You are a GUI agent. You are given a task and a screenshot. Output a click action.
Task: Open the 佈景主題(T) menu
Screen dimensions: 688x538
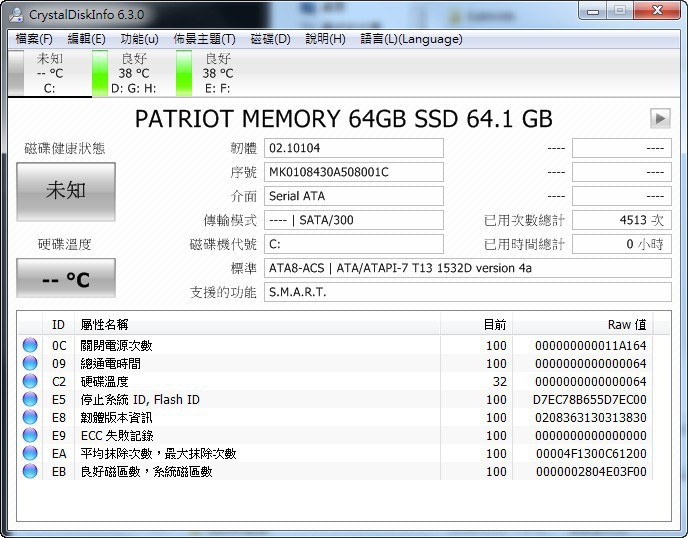click(204, 39)
